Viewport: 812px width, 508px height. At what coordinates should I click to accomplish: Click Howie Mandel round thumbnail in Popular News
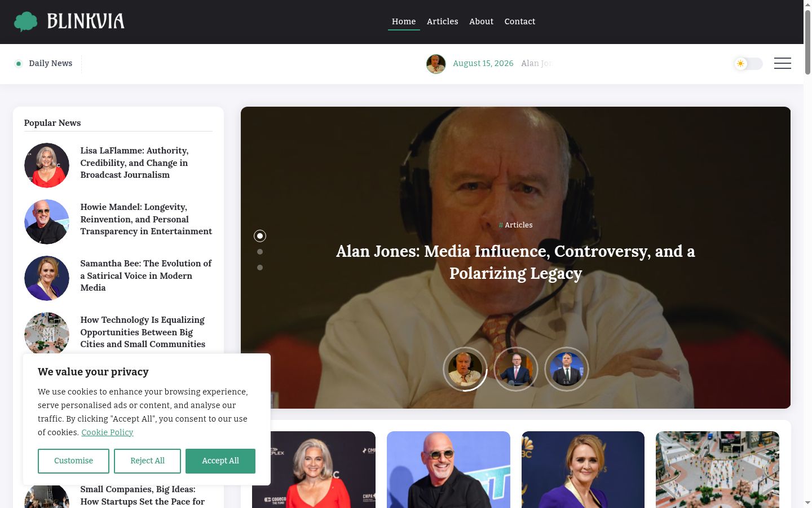pos(47,222)
